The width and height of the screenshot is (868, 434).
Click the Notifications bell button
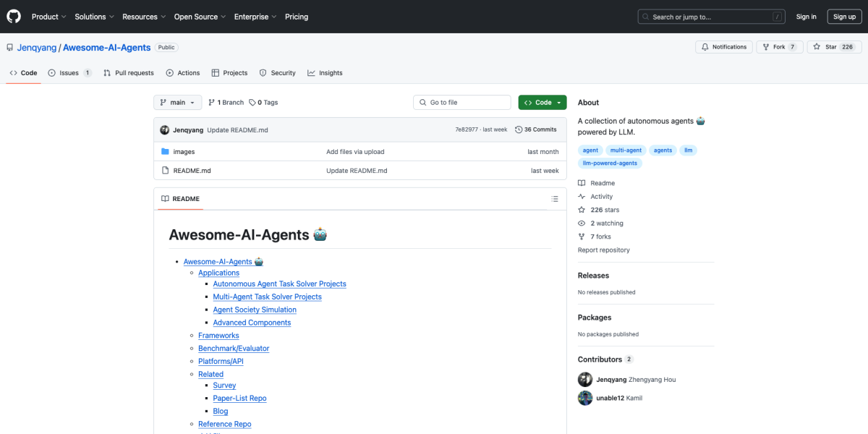721,47
